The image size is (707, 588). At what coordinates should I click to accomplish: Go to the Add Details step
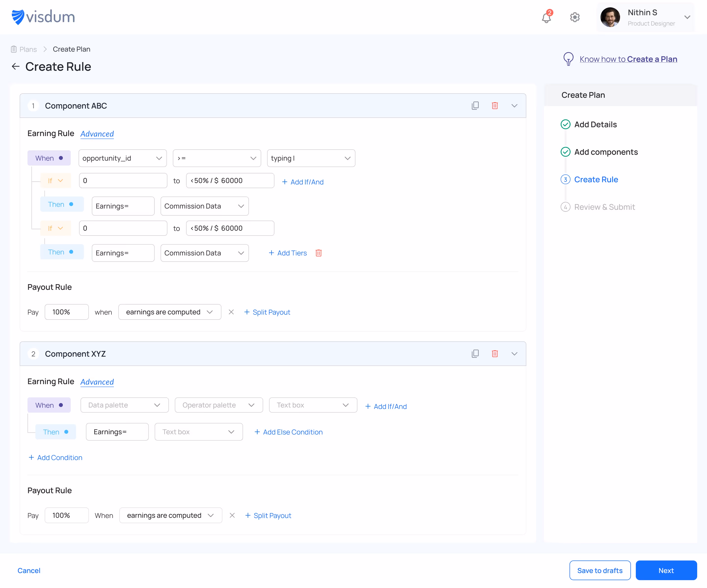[x=595, y=125]
